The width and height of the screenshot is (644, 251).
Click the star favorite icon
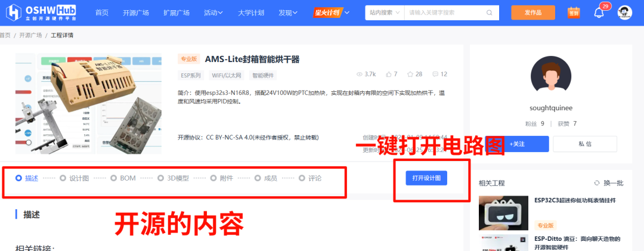click(410, 75)
